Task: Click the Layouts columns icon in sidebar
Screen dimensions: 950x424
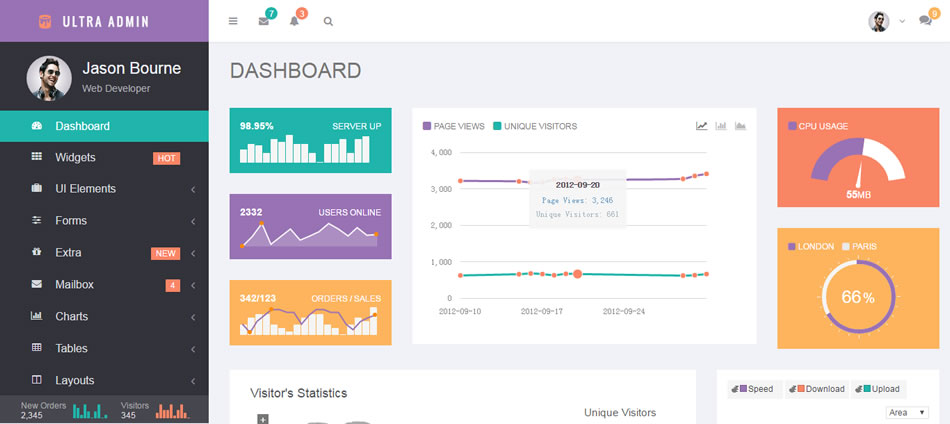Action: [x=37, y=380]
